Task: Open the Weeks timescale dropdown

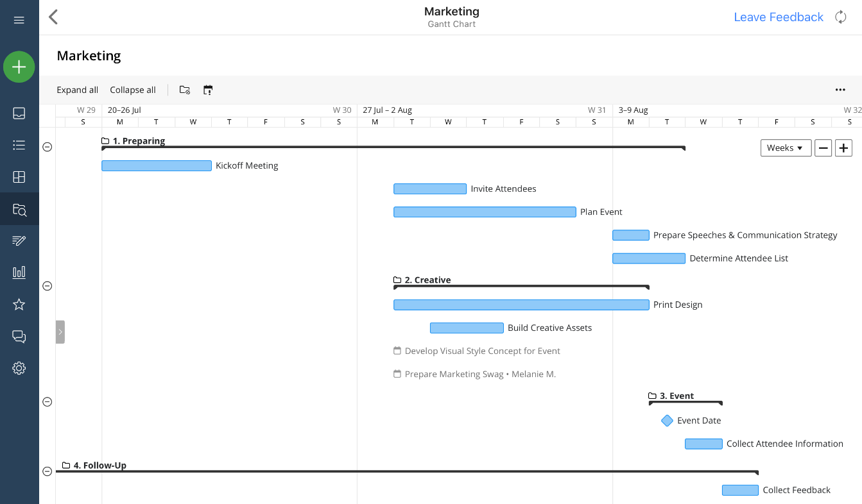Action: tap(785, 148)
